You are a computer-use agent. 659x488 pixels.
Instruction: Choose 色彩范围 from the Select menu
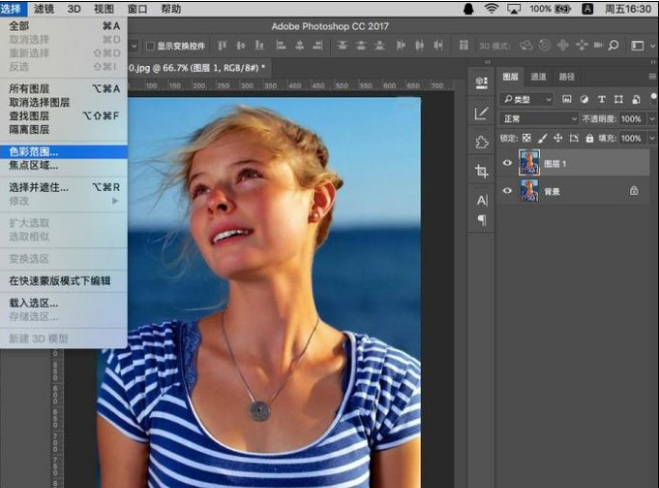pyautogui.click(x=34, y=152)
